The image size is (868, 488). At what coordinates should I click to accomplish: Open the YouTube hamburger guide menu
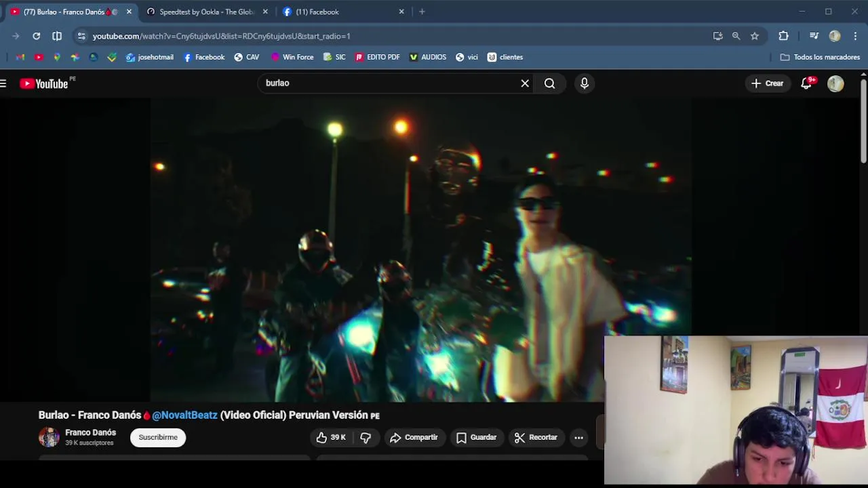tap(3, 83)
